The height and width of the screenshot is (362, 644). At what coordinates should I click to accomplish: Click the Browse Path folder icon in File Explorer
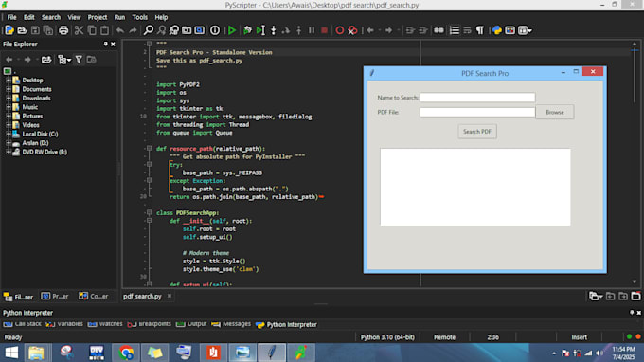pos(46,60)
